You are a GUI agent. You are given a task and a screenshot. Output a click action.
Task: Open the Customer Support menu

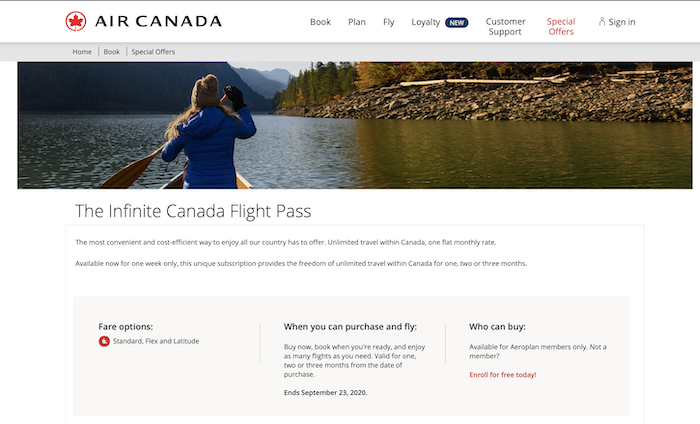click(505, 26)
